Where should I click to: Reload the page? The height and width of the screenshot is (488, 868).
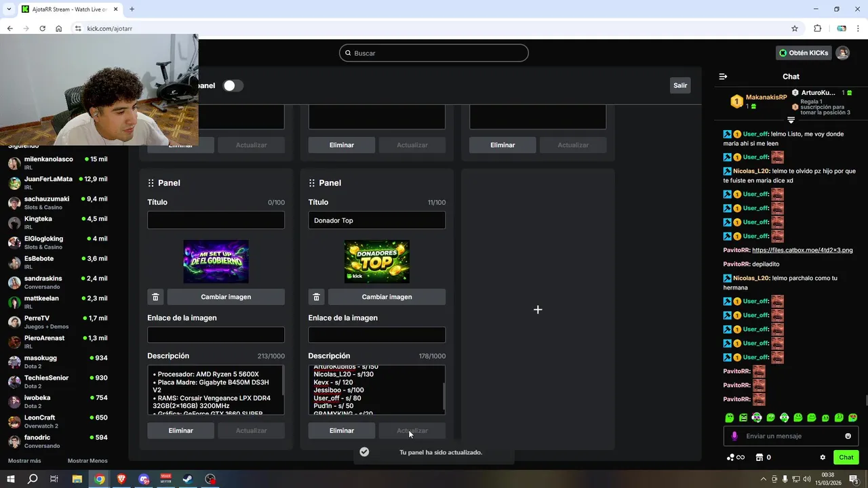[x=42, y=28]
